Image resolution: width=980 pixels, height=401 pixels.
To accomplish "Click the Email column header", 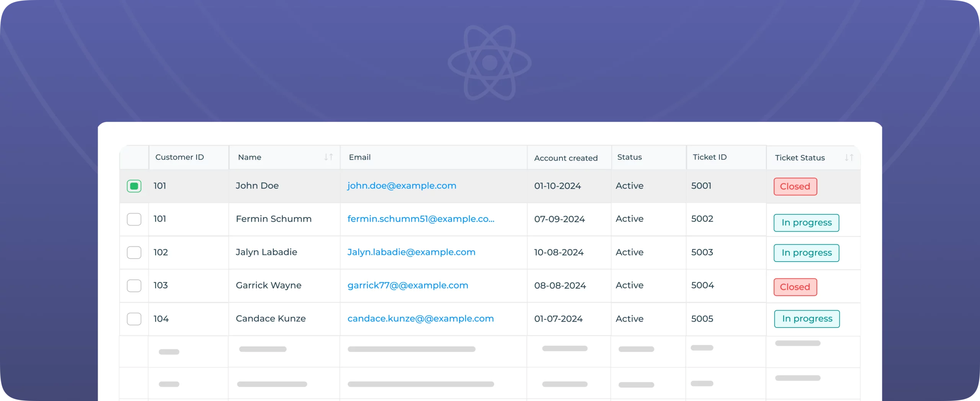I will coord(359,157).
